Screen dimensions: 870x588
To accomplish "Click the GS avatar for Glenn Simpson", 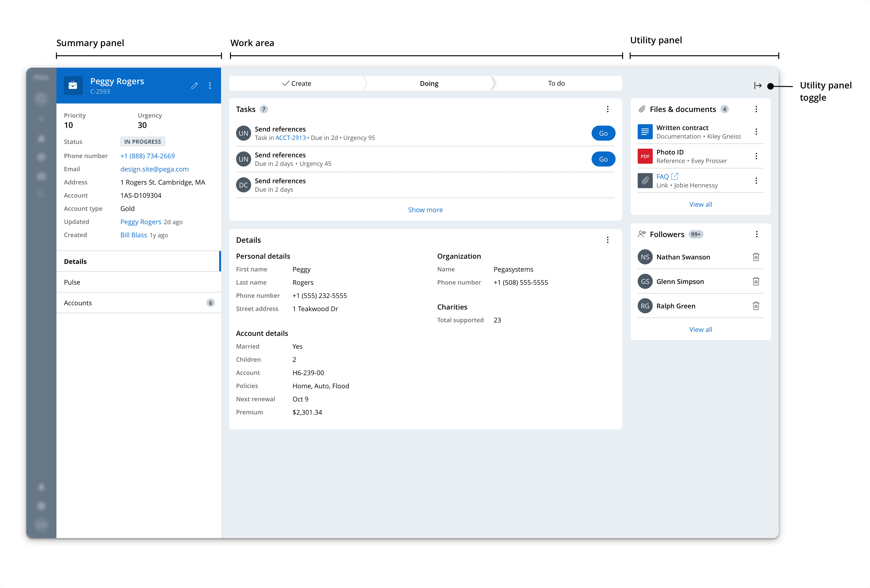I will [x=645, y=281].
